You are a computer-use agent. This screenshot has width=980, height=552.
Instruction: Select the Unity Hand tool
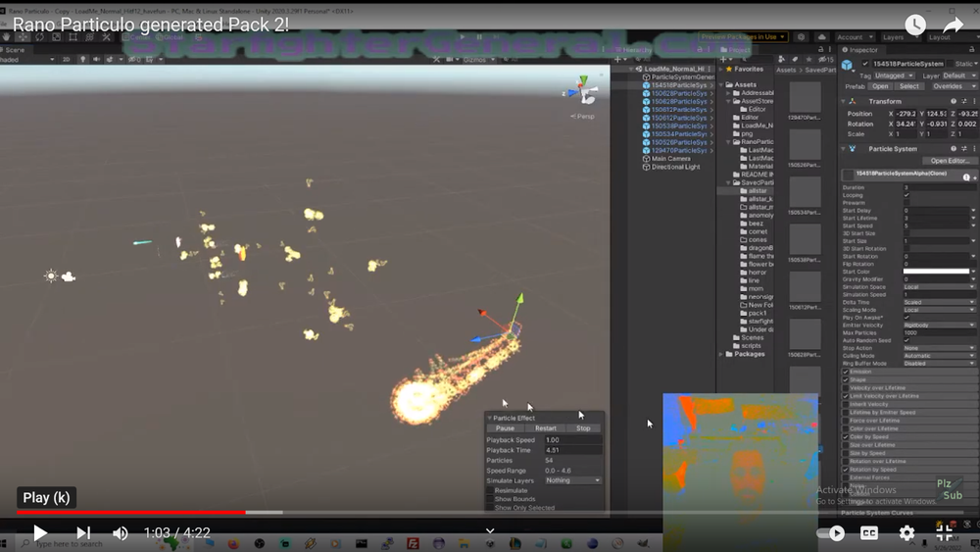pos(6,37)
